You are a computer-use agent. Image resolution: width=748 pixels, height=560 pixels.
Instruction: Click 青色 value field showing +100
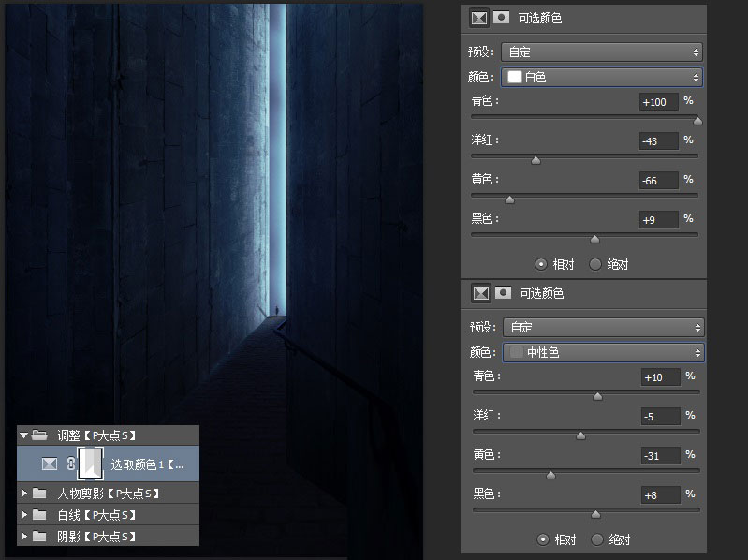tap(659, 101)
